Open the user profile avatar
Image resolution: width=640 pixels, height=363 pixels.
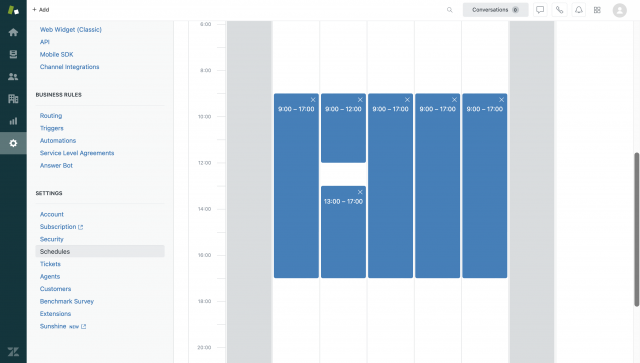pos(620,10)
